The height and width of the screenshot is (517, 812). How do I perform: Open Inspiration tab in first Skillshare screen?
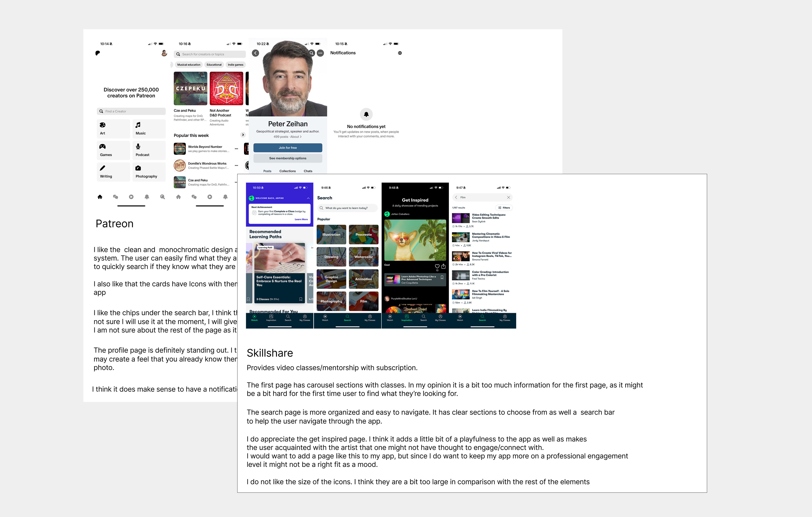coord(271,318)
